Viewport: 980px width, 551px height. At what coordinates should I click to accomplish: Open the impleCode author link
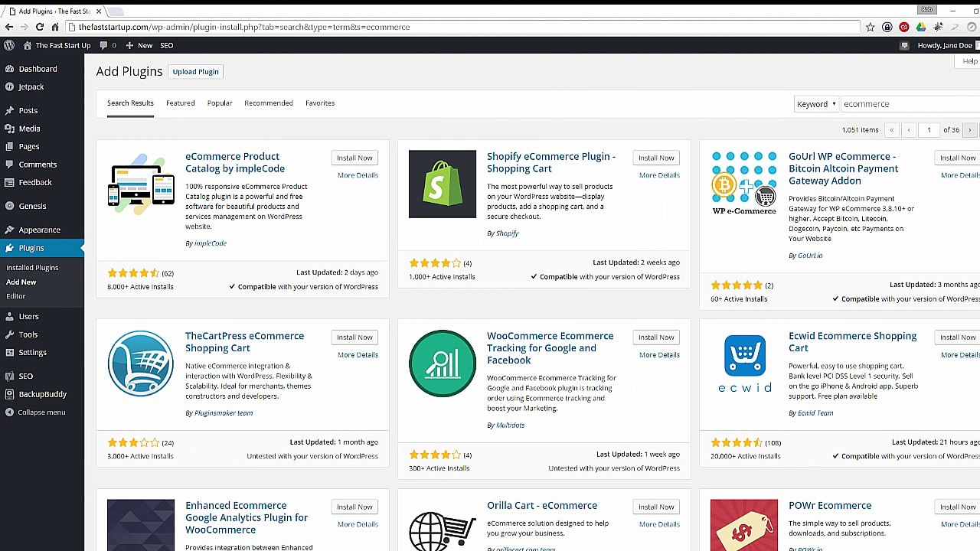click(211, 243)
